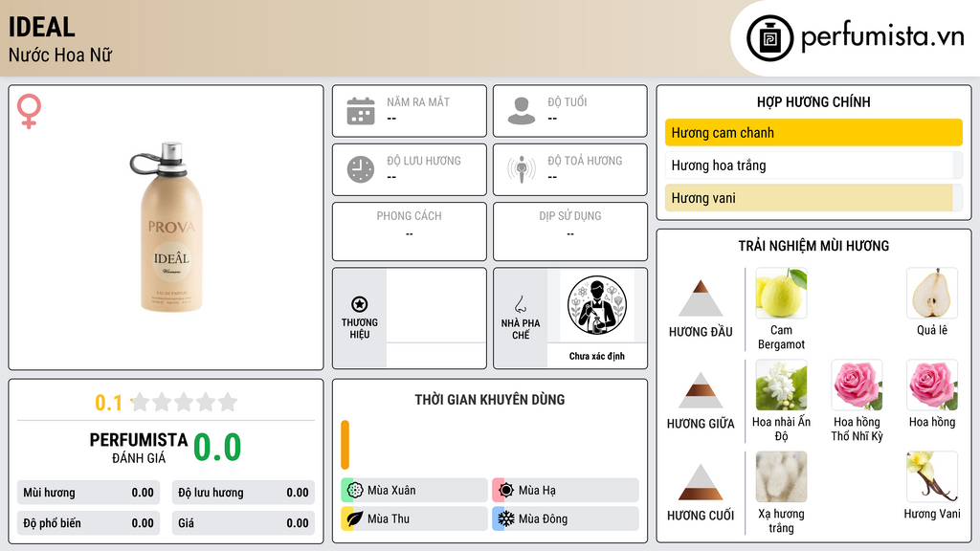Click the 0.1 user rating value
The height and width of the screenshot is (551, 980).
[109, 403]
